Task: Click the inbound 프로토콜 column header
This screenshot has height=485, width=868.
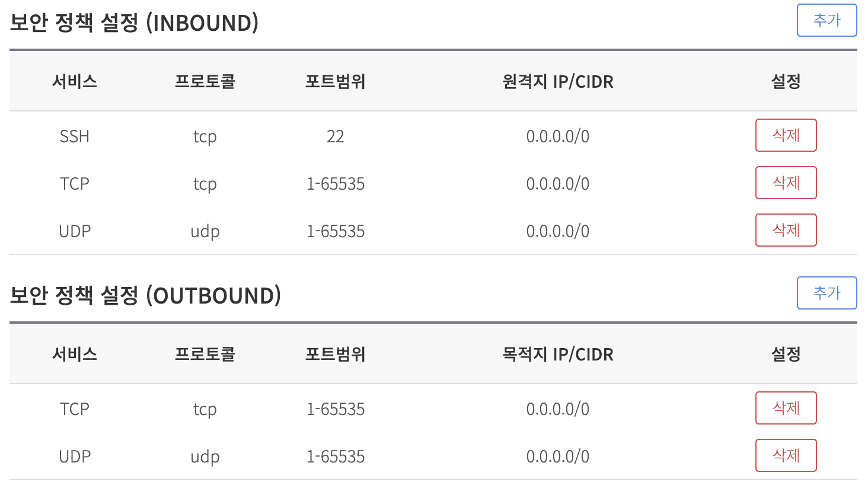Action: point(205,81)
